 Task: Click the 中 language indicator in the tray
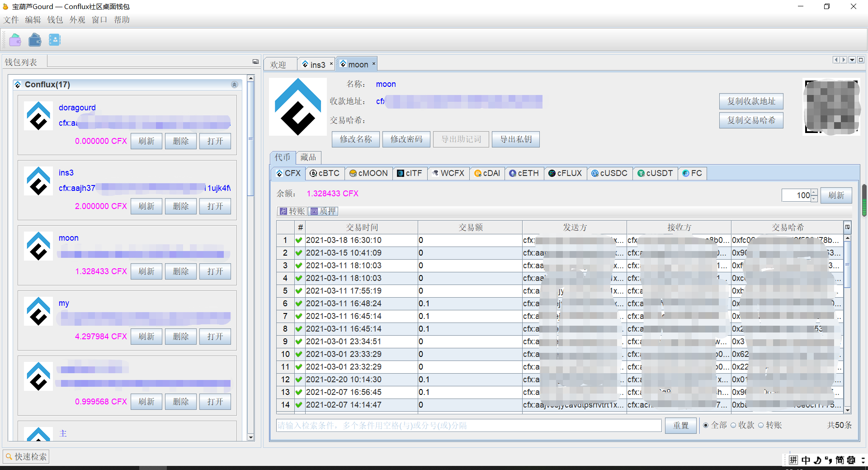click(x=806, y=460)
